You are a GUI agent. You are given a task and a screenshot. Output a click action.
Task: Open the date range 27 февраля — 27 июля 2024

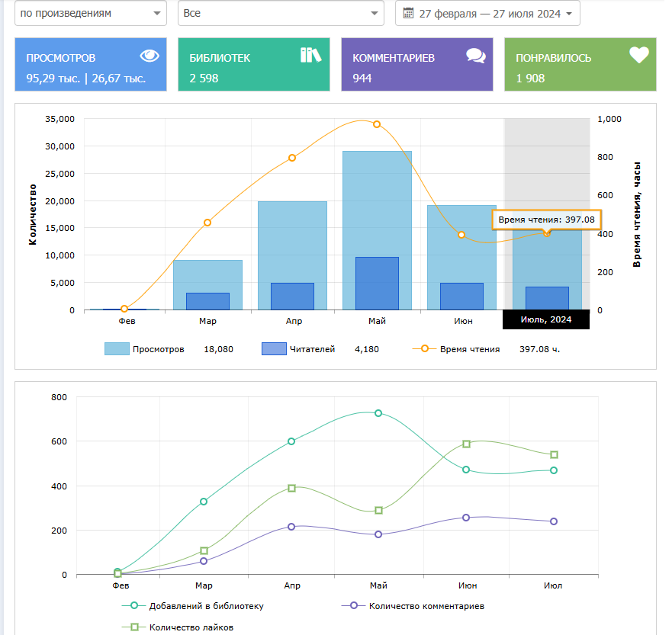487,14
